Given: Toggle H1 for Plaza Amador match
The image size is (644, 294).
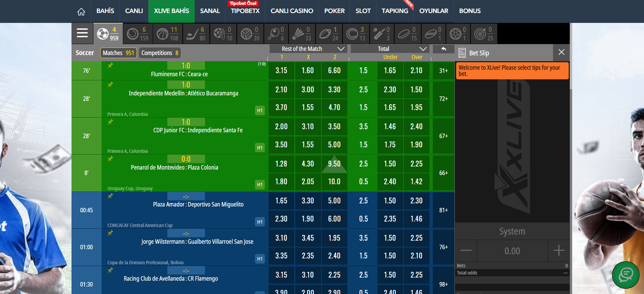Looking at the screenshot, I should click(x=260, y=222).
